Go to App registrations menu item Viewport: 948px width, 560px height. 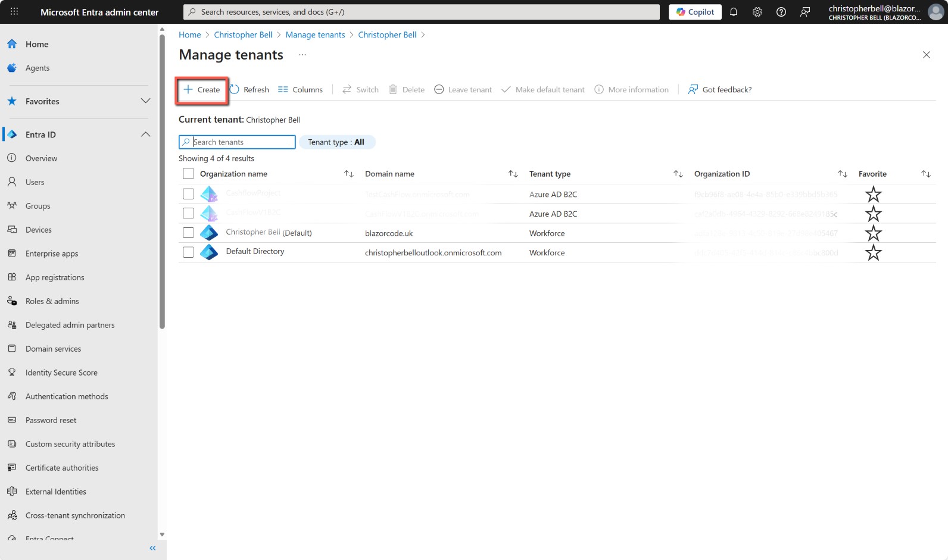(55, 277)
